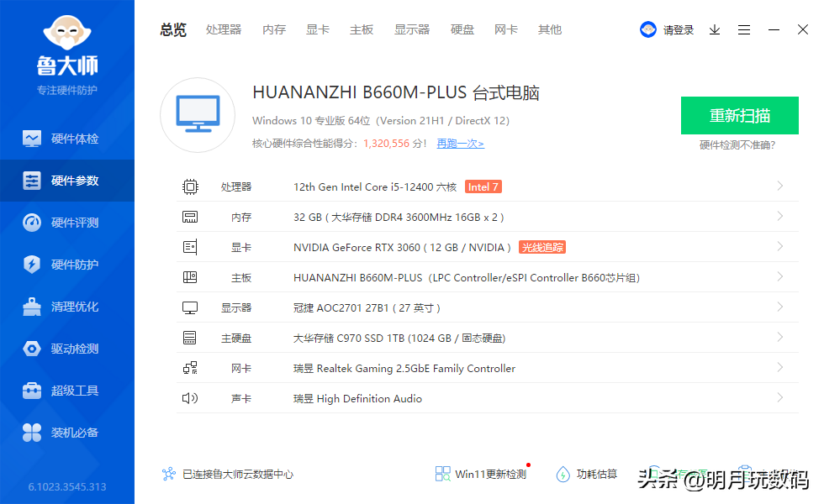Expand the 显示器 AOC2701 row chevron
Image resolution: width=824 pixels, height=504 pixels.
780,307
